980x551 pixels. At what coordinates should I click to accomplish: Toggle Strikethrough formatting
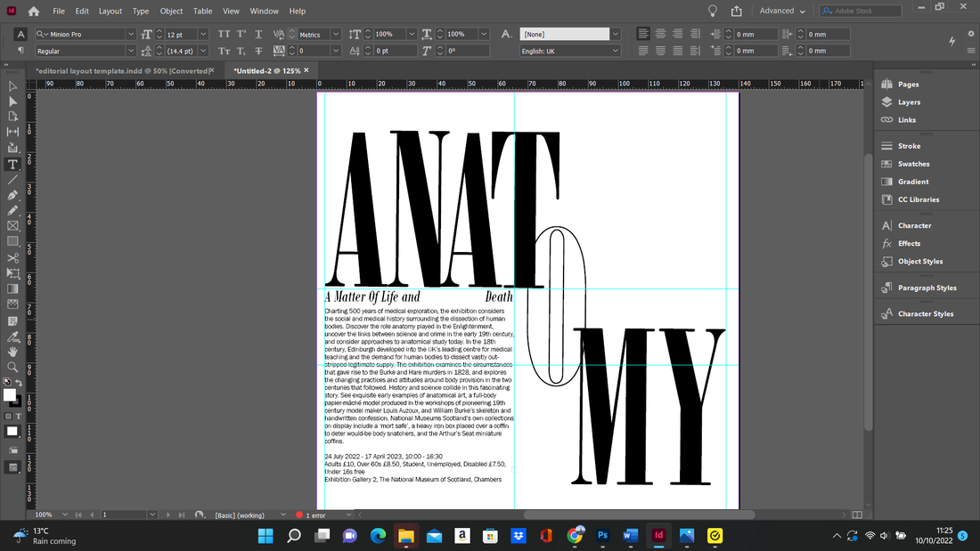pyautogui.click(x=258, y=51)
